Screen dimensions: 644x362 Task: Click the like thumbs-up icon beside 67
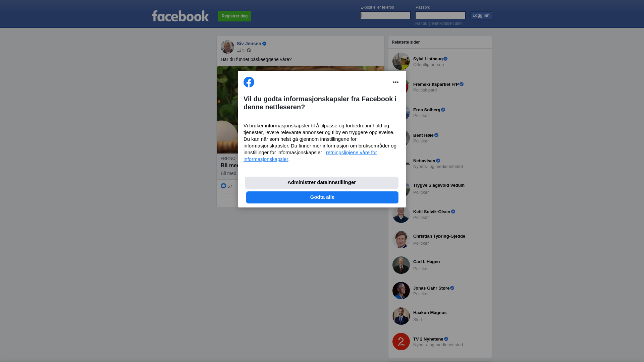click(223, 186)
